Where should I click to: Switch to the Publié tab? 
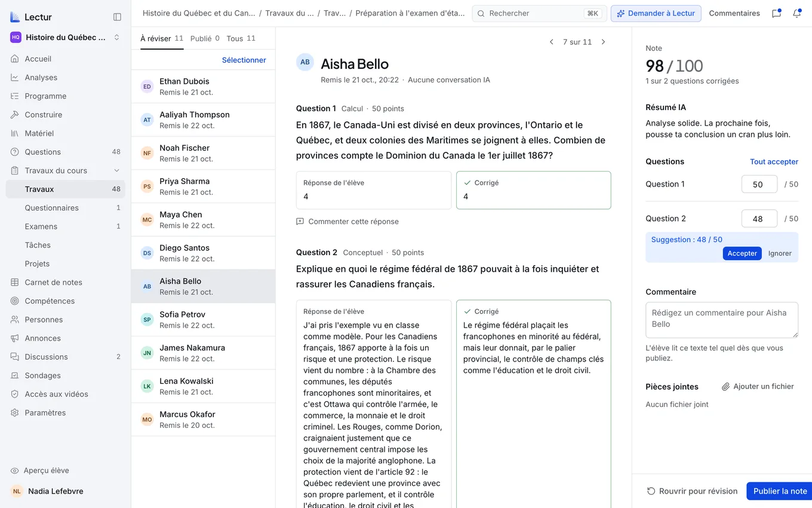coord(205,38)
